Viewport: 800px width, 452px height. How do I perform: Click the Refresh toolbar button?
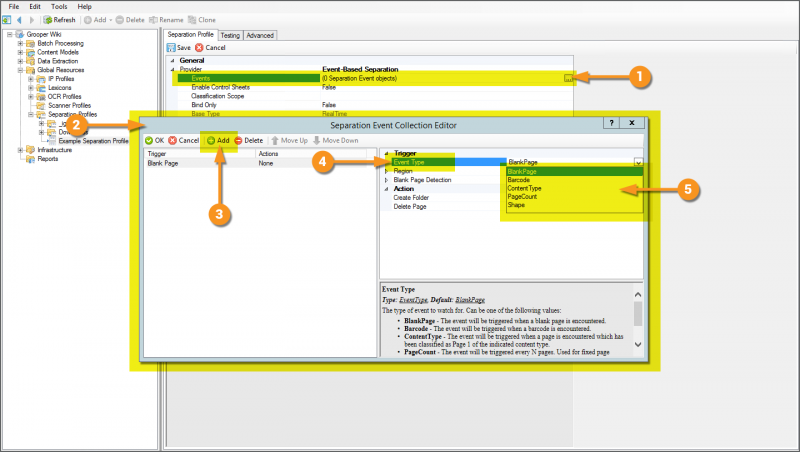59,20
